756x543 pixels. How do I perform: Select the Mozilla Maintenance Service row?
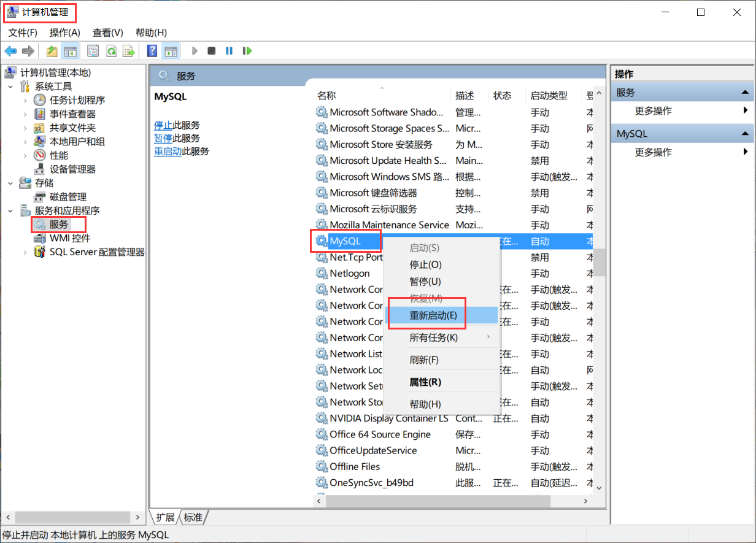coord(453,225)
